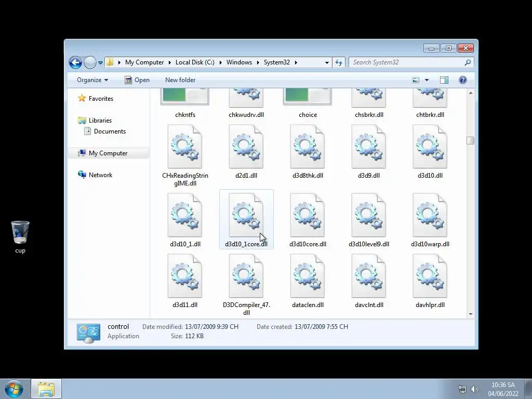Select the d3d10_1core.dll file icon
Screen dimensions: 532x399
[x=246, y=215]
